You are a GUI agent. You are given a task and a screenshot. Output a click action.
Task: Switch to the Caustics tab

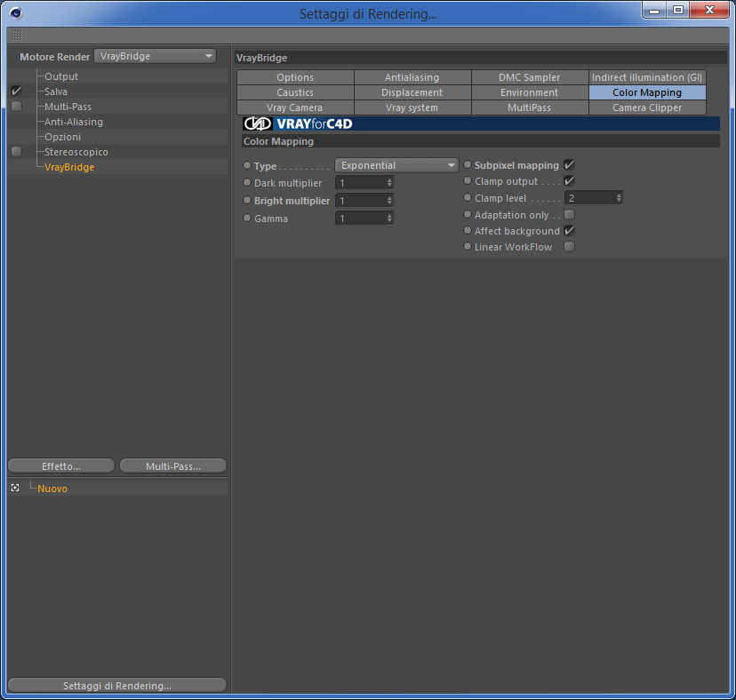click(295, 92)
